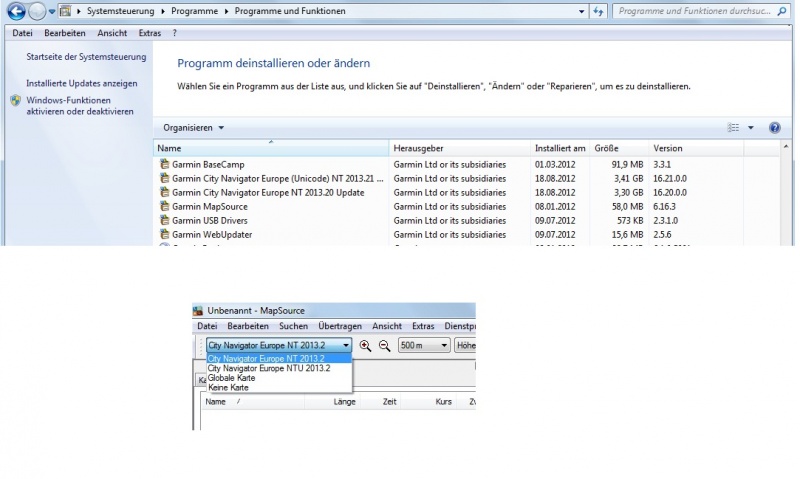Sort list by the Version column
The height and width of the screenshot is (479, 800).
click(695, 148)
